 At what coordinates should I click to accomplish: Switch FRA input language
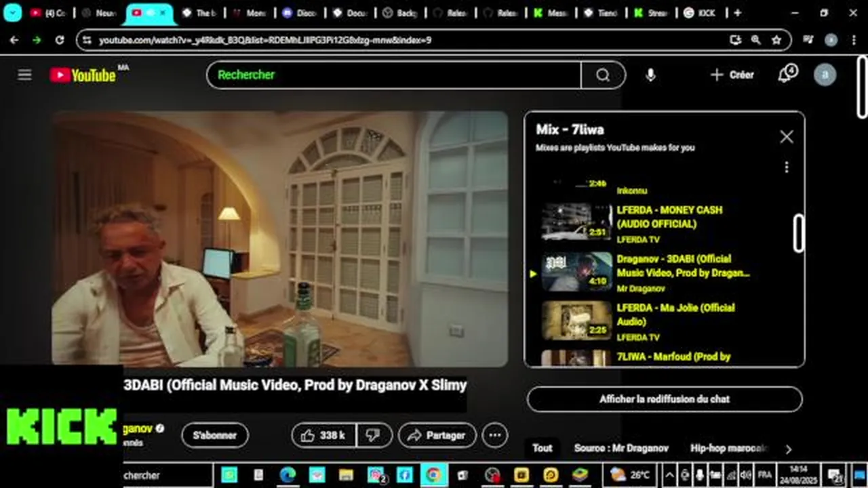pos(764,475)
